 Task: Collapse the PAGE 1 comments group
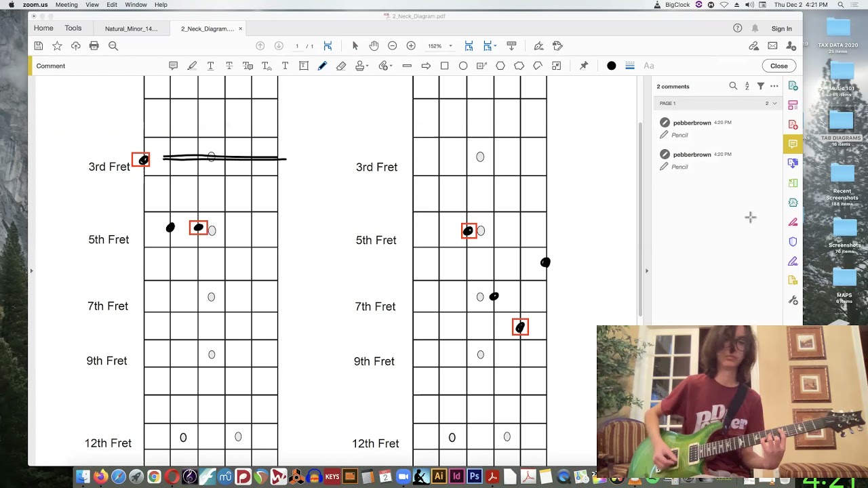tap(774, 103)
